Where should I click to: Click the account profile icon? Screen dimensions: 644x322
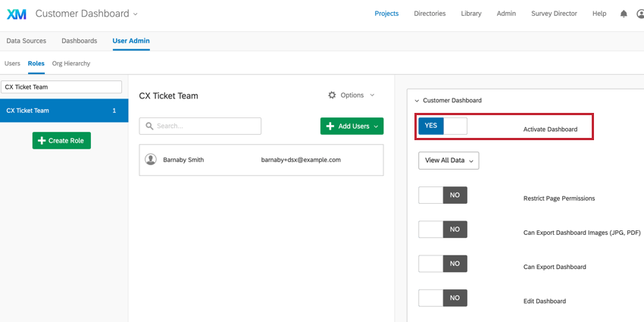click(x=640, y=14)
